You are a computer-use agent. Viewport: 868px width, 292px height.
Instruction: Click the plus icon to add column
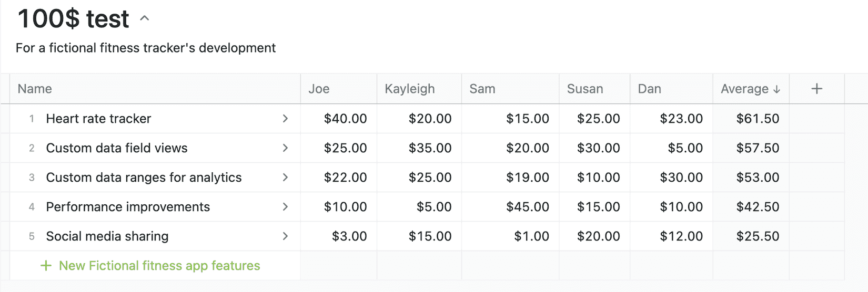[816, 89]
